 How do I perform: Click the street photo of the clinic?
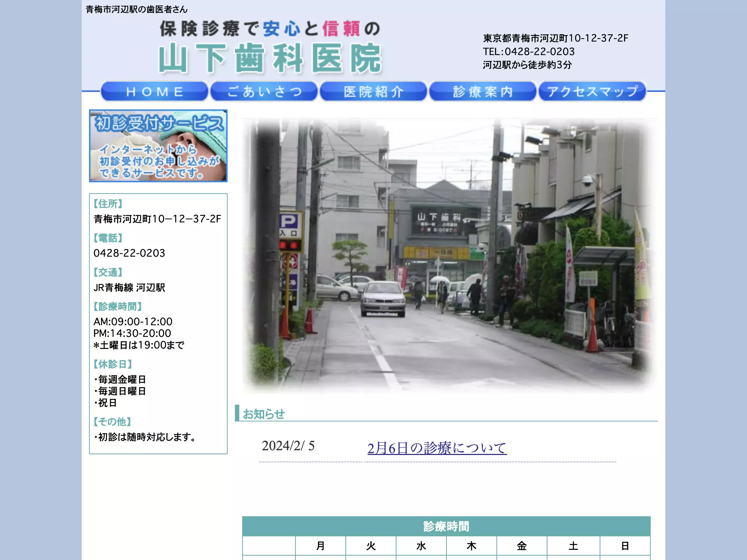click(450, 255)
